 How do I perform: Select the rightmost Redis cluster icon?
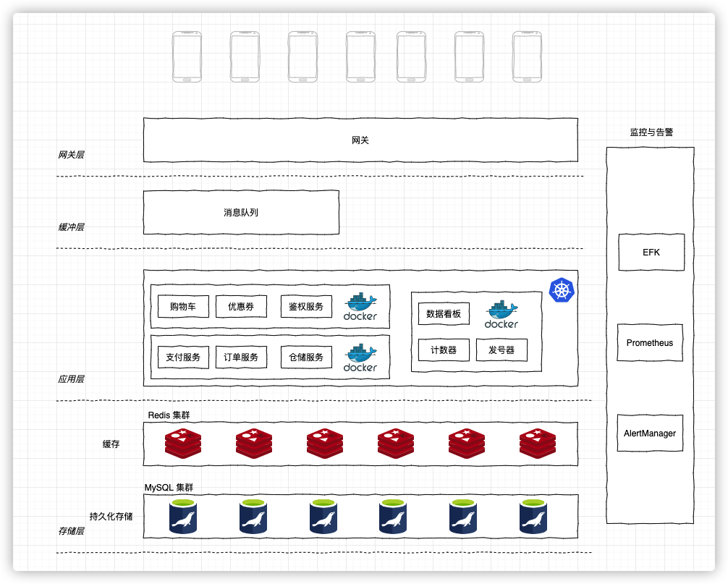pos(538,444)
